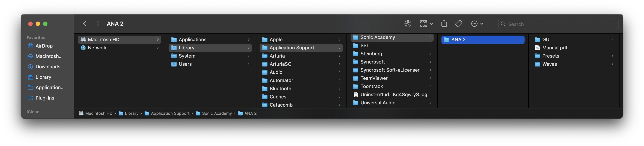Open the Universal Audio folder
Image resolution: width=644 pixels, height=146 pixels.
pyautogui.click(x=392, y=103)
